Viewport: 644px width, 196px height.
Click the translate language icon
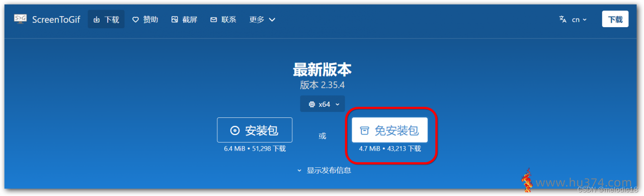pos(563,19)
